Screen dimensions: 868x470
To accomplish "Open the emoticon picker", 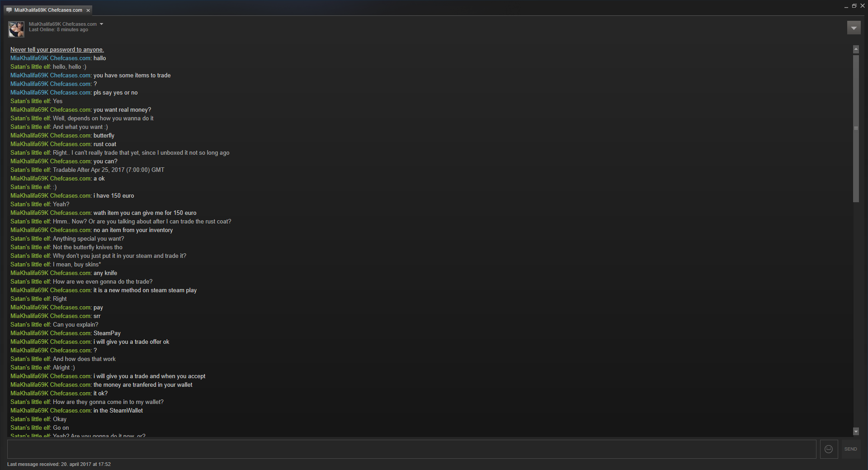I will coord(829,449).
